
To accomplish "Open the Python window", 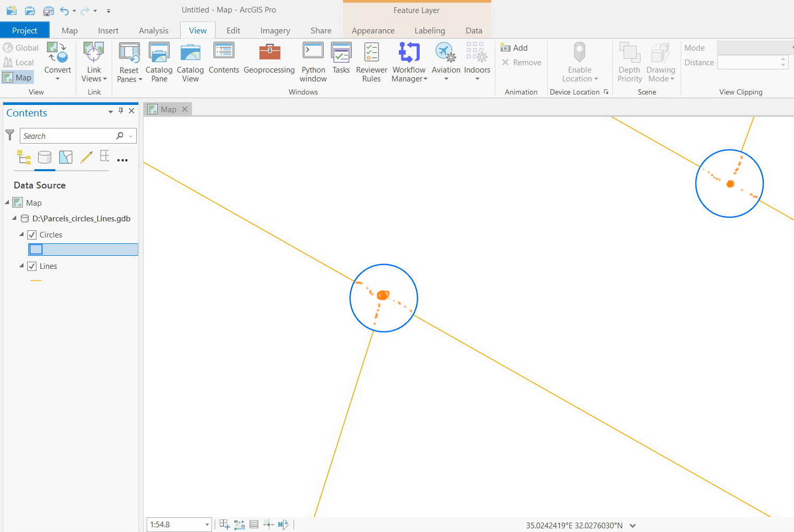I will tap(313, 62).
